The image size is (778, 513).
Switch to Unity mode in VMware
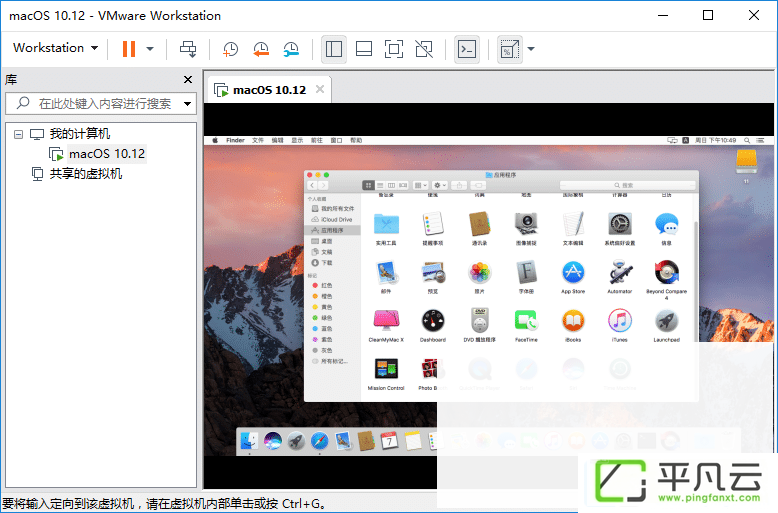[424, 49]
